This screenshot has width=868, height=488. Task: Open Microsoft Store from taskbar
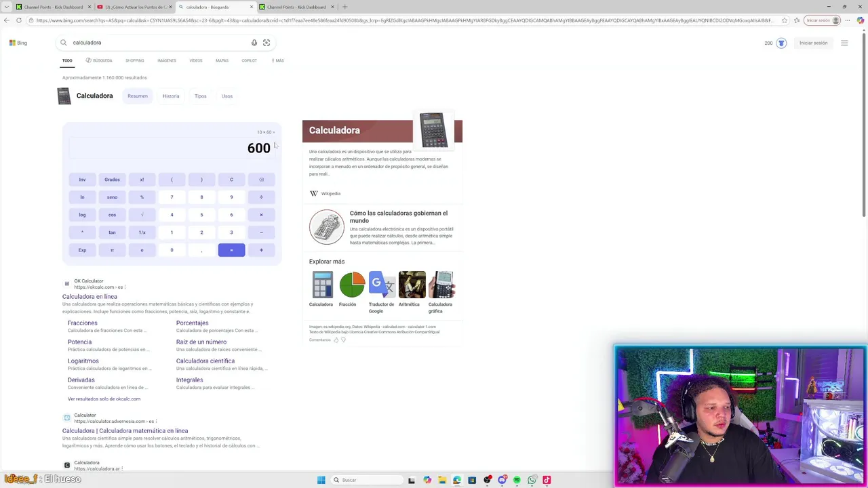pyautogui.click(x=472, y=480)
